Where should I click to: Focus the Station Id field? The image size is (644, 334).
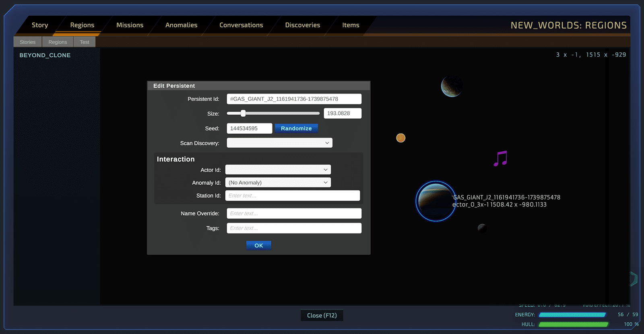293,196
